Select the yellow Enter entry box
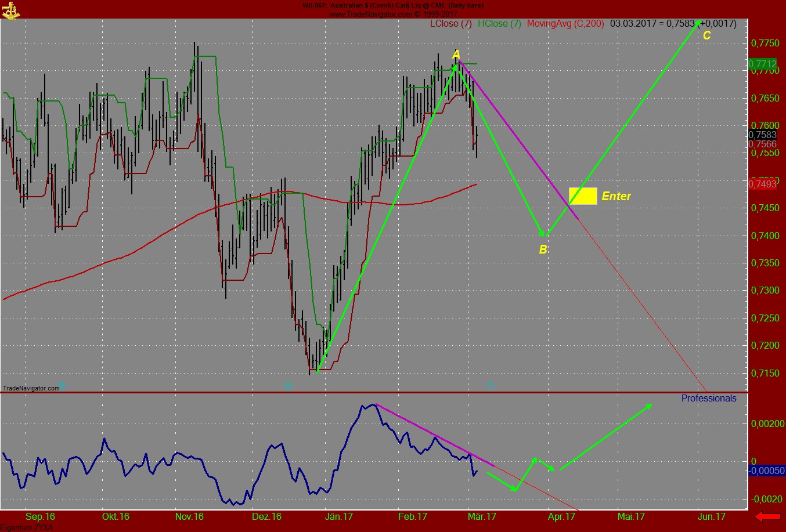The image size is (786, 532). pos(583,196)
